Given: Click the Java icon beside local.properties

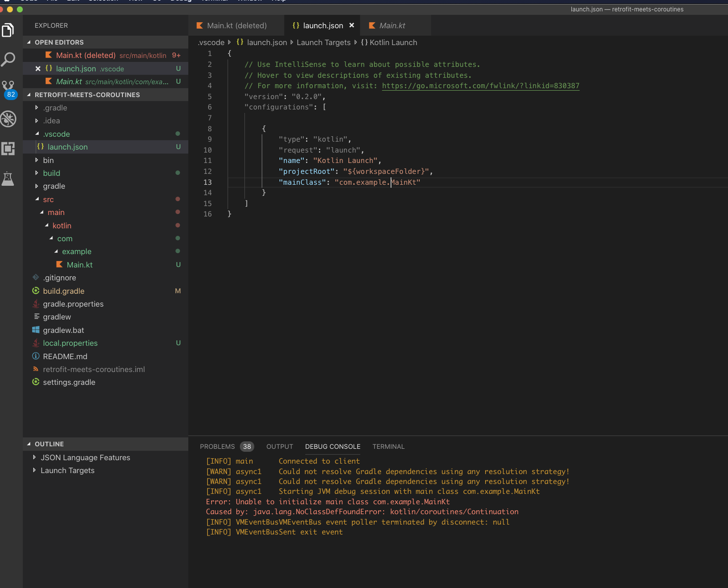Looking at the screenshot, I should click(36, 343).
